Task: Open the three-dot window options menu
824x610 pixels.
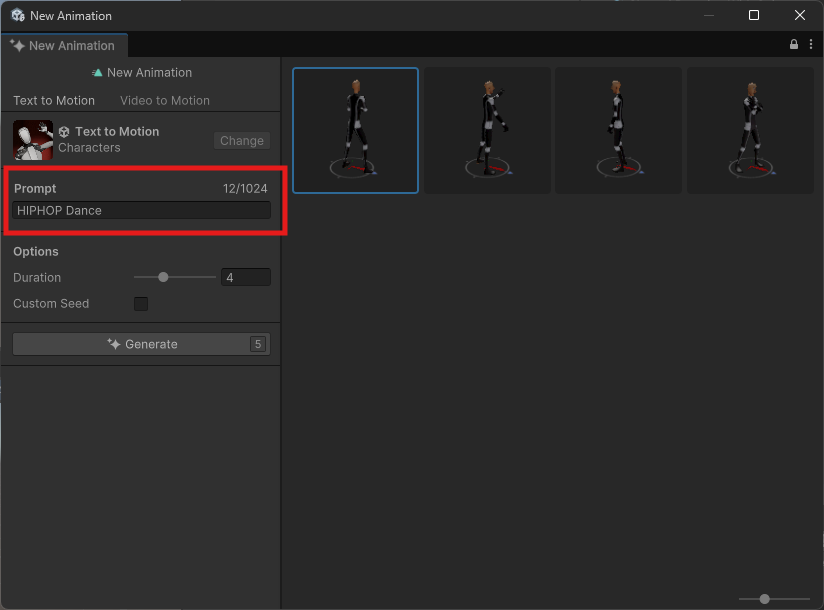Action: 811,45
